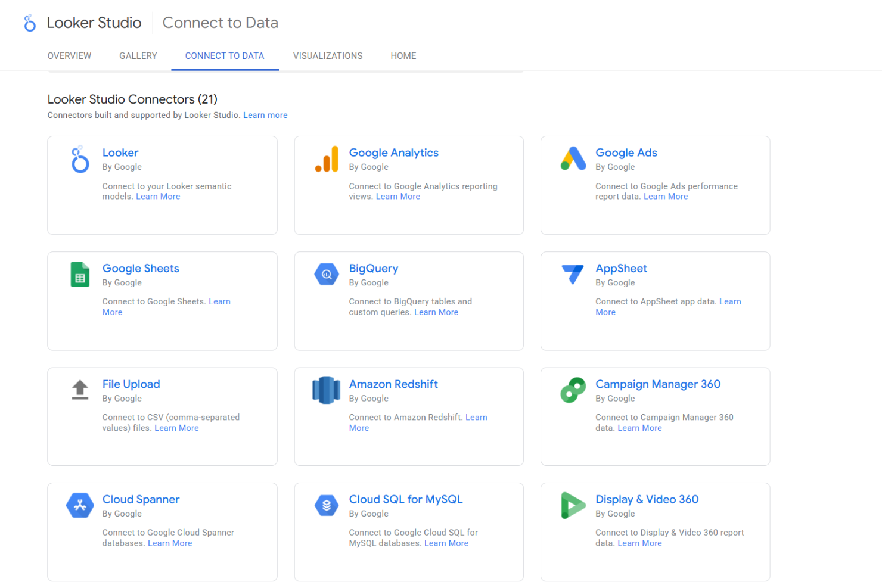
Task: Click the Display & Video 360 icon
Action: tap(573, 506)
